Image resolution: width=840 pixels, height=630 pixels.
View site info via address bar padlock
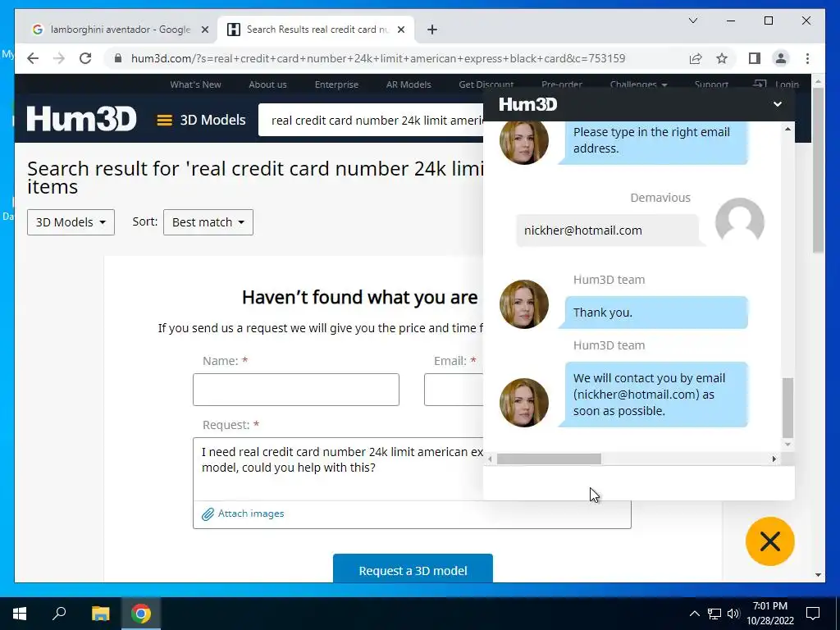[x=118, y=58]
